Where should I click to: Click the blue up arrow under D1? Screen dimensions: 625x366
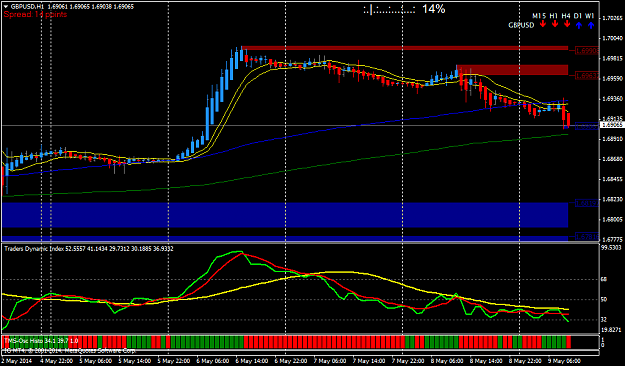click(x=579, y=25)
